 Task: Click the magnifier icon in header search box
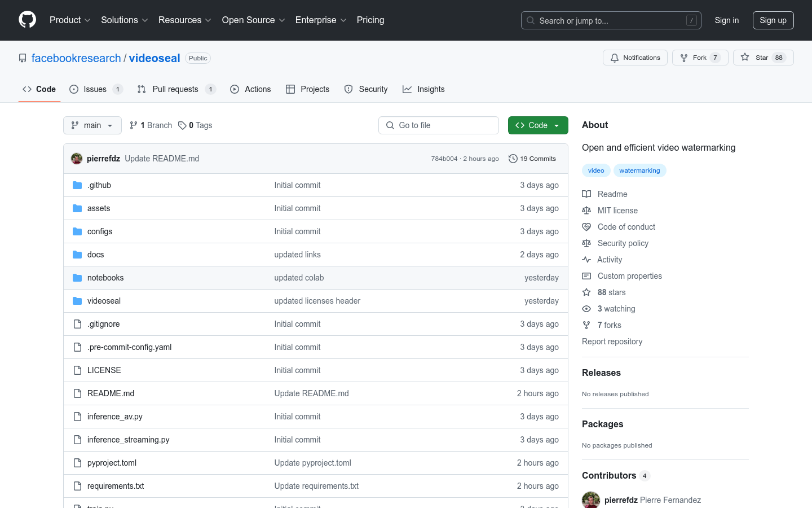pos(531,20)
